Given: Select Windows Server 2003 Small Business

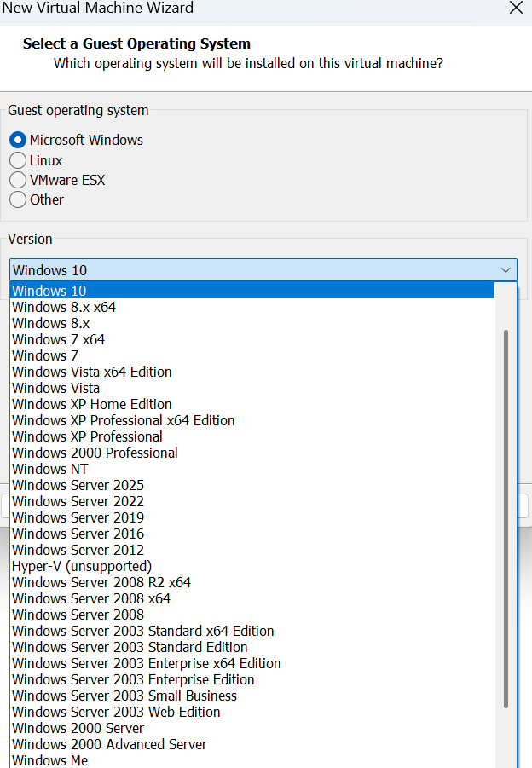Looking at the screenshot, I should [x=124, y=696].
